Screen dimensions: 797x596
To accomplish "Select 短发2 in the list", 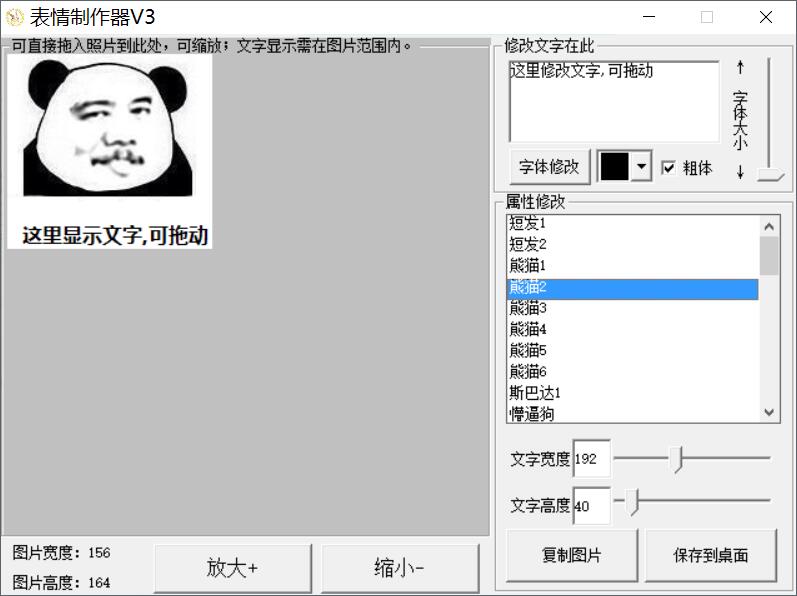I will coord(632,244).
